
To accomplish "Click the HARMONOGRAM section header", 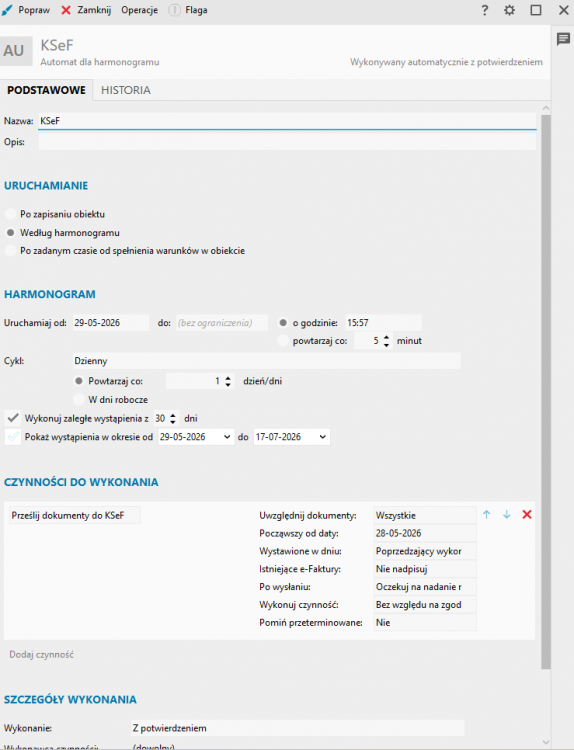I will click(x=50, y=294).
